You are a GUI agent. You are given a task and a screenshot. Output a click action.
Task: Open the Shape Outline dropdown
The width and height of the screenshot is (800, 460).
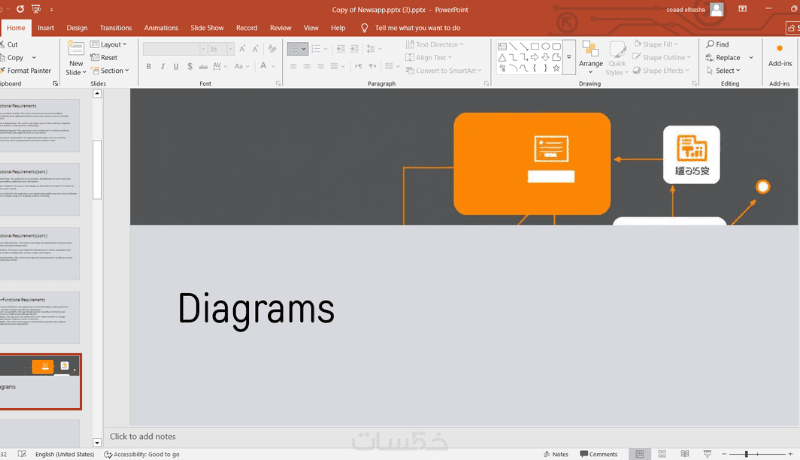click(x=662, y=58)
